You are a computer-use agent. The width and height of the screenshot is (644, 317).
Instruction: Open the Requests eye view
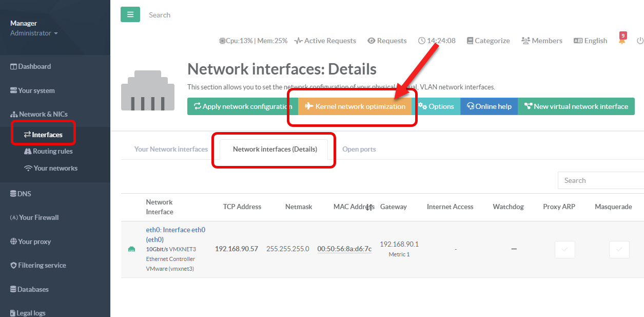tap(387, 41)
